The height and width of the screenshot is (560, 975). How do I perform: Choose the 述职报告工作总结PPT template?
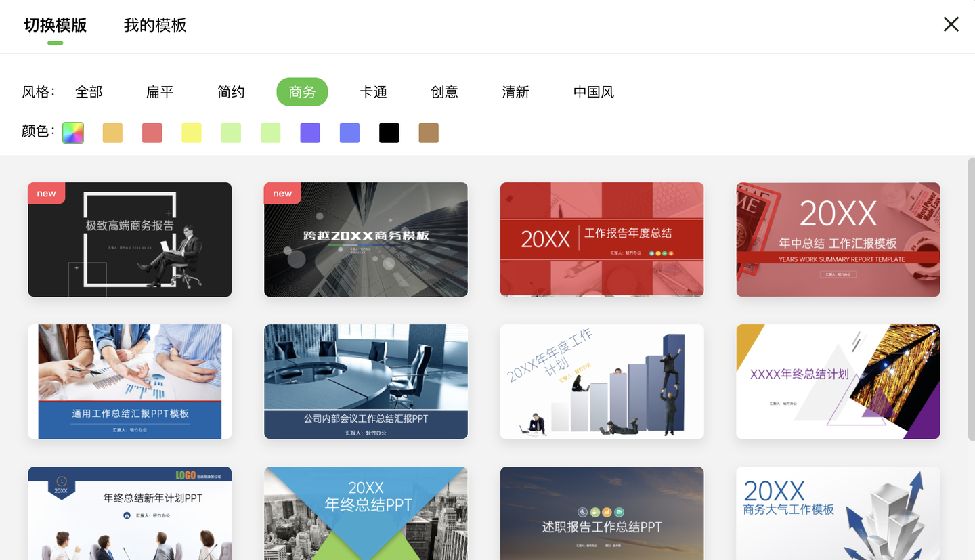tap(602, 513)
